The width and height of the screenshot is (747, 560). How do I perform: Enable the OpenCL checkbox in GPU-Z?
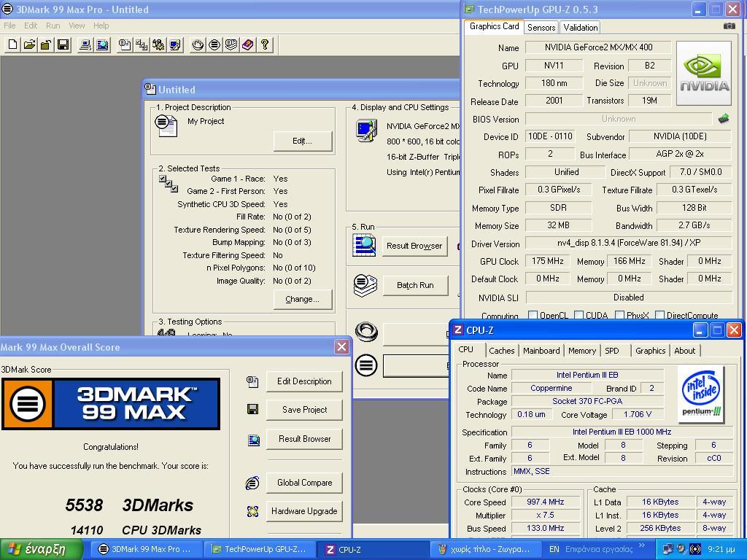(533, 315)
